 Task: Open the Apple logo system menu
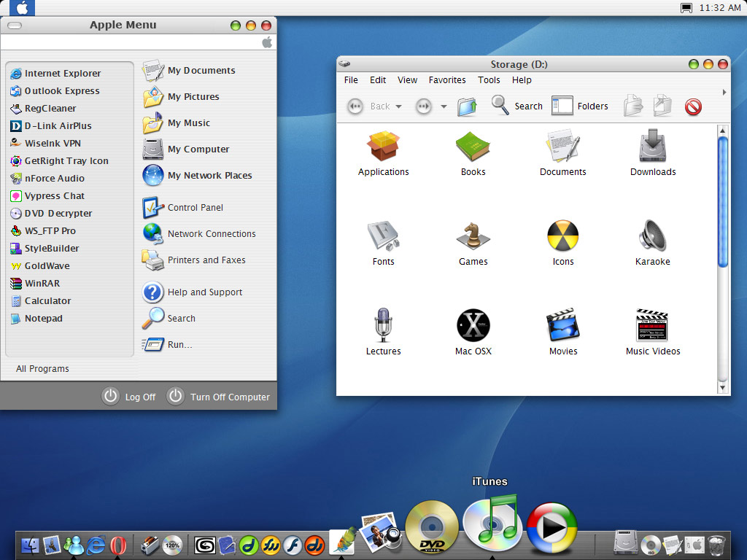click(x=22, y=7)
